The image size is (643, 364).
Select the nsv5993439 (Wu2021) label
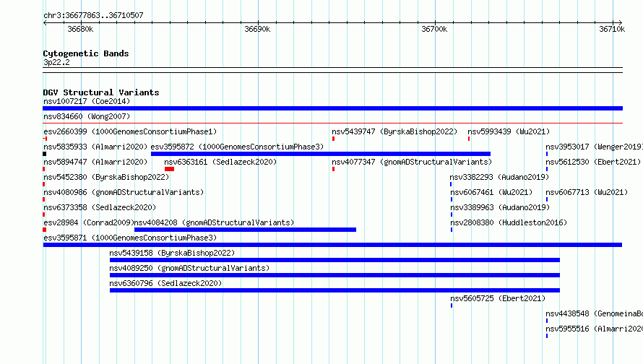(x=509, y=131)
